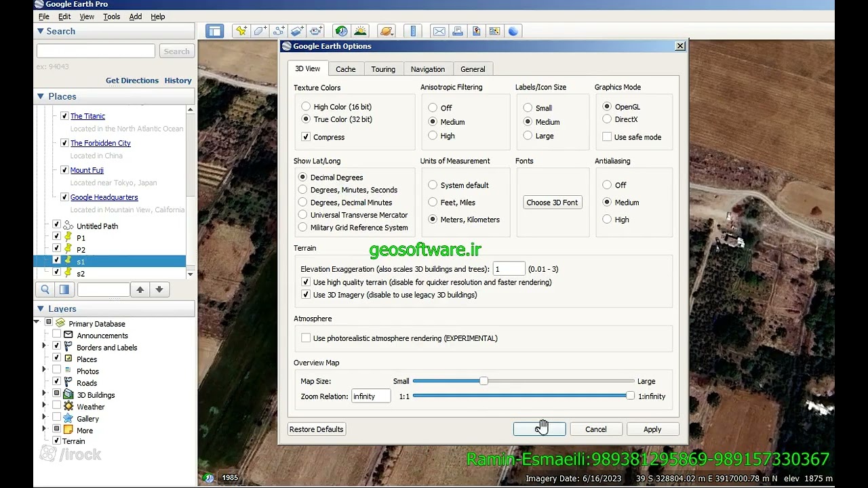Screen dimensions: 868x488
Task: Collapse the Layers panel triangle
Action: tap(40, 308)
